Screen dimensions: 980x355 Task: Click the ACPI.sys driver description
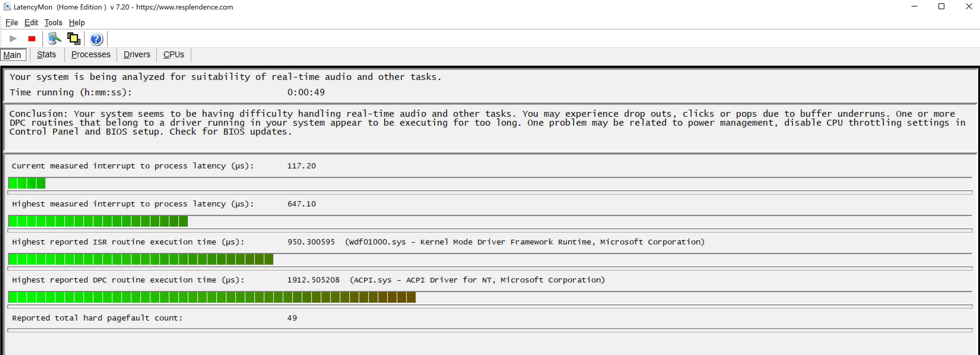tap(477, 280)
